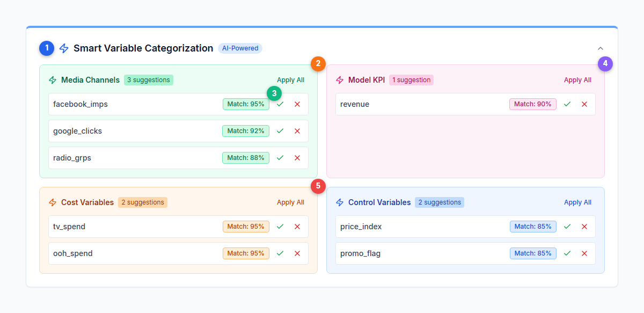Viewport: 644px width, 313px height.
Task: Apply all Model KPI suggestions
Action: (577, 80)
